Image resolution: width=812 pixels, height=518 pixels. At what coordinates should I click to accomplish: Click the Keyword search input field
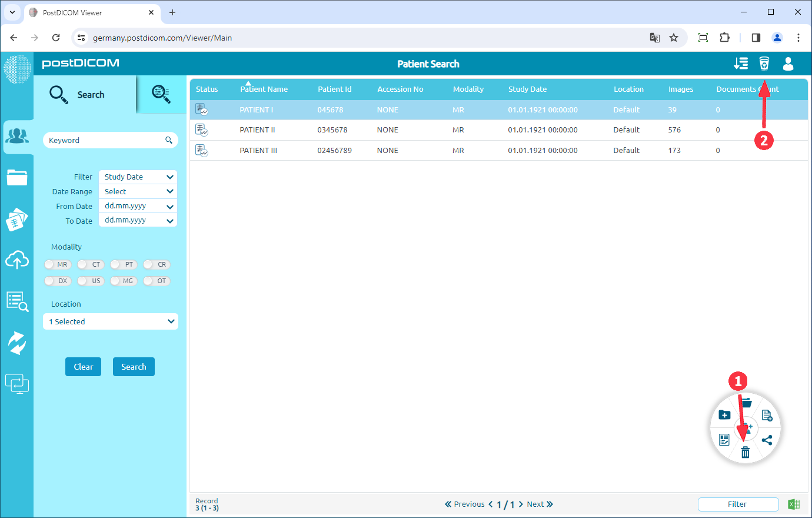tap(105, 140)
